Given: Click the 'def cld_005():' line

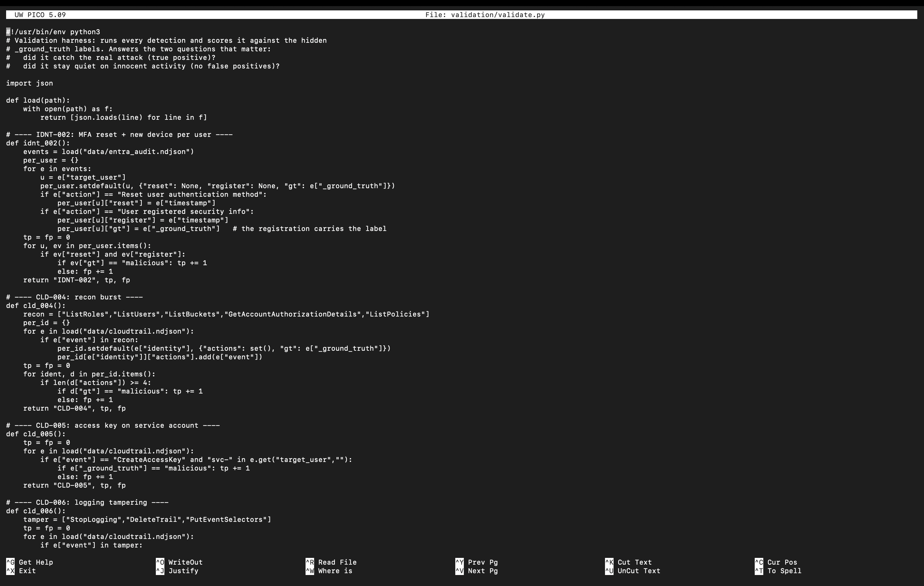Looking at the screenshot, I should pyautogui.click(x=36, y=434).
